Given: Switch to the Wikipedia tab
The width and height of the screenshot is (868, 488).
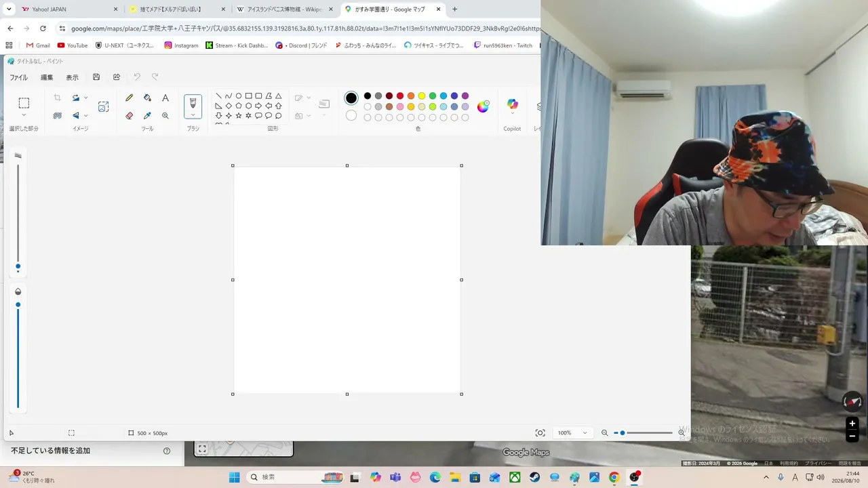Looking at the screenshot, I should coord(285,9).
